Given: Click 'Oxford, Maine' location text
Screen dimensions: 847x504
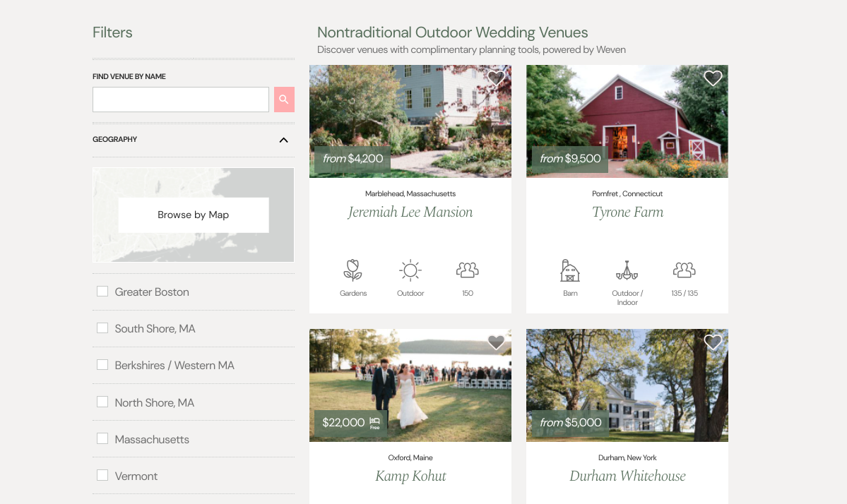Looking at the screenshot, I should 410,457.
